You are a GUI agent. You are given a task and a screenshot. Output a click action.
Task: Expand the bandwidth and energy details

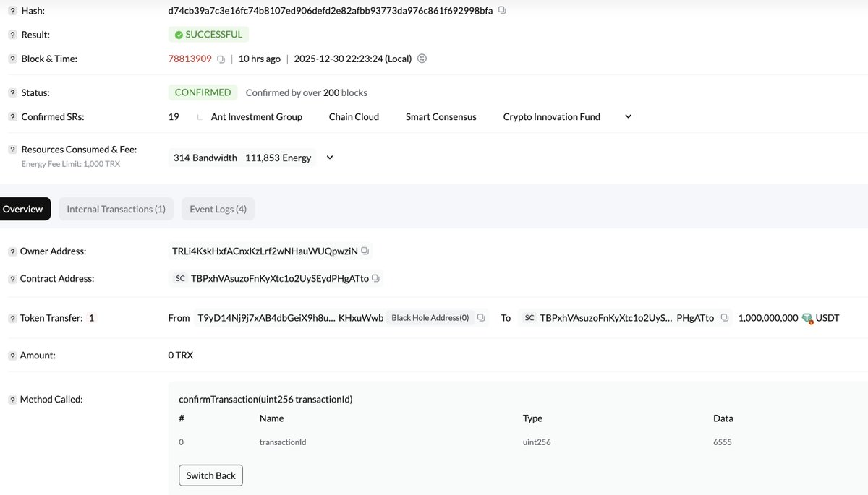coord(330,158)
